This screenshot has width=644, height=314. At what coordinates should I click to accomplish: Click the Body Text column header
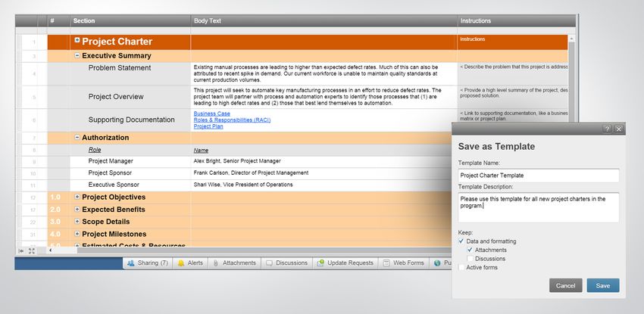coord(324,21)
